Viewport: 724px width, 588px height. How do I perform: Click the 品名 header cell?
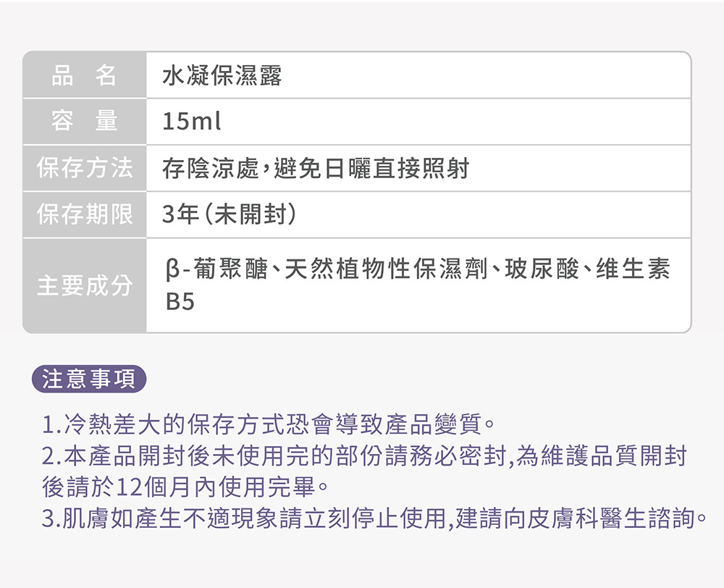click(x=85, y=75)
